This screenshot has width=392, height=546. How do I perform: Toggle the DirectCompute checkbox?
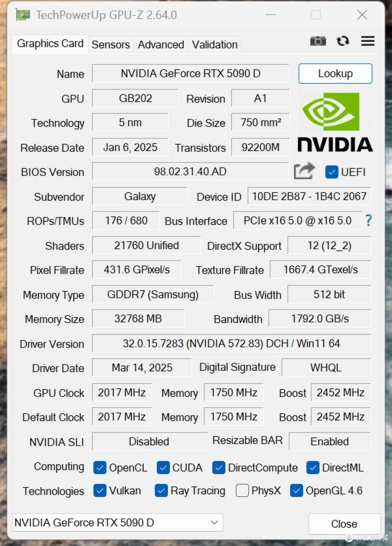tap(219, 468)
